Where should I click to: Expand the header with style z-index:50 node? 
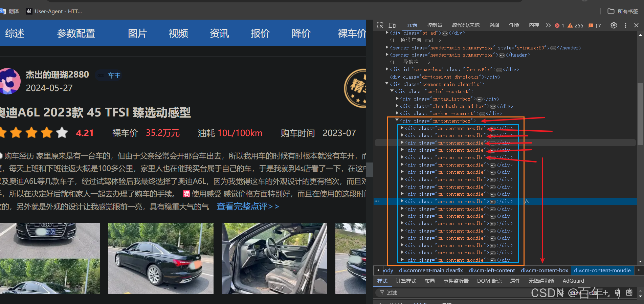387,48
